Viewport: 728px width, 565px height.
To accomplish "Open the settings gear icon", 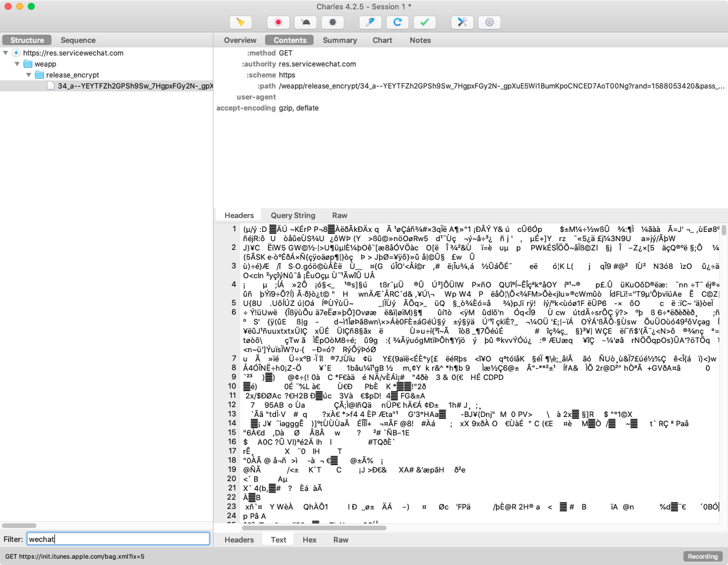I will point(490,22).
